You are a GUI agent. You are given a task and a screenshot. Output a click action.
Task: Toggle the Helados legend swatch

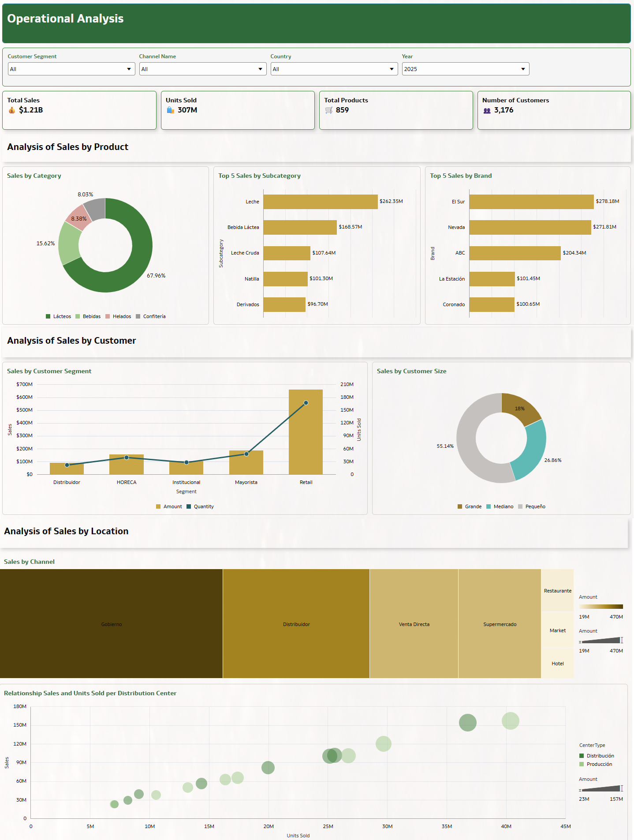[x=108, y=316]
